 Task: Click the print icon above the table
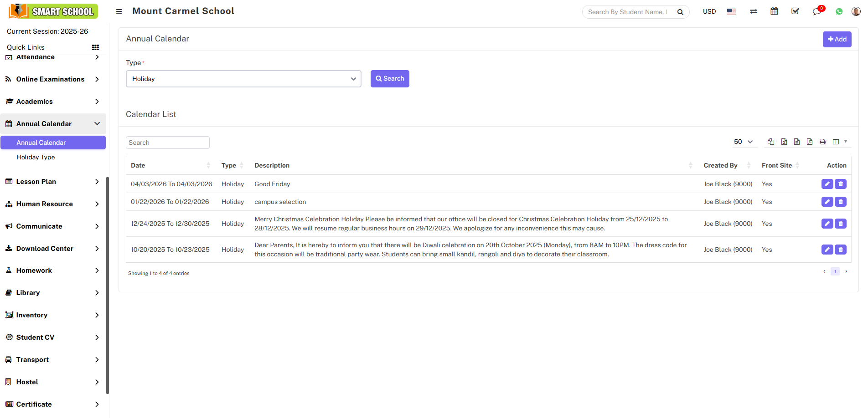point(822,142)
